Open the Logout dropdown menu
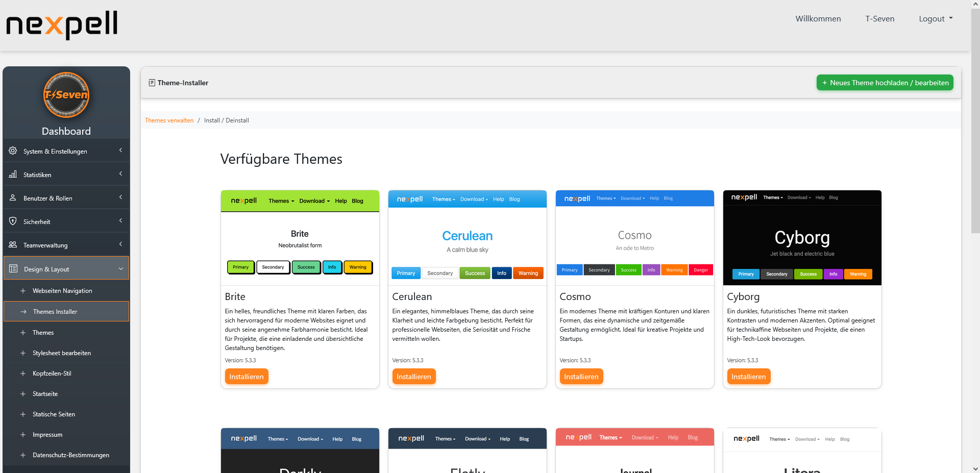This screenshot has width=980, height=473. [x=935, y=18]
